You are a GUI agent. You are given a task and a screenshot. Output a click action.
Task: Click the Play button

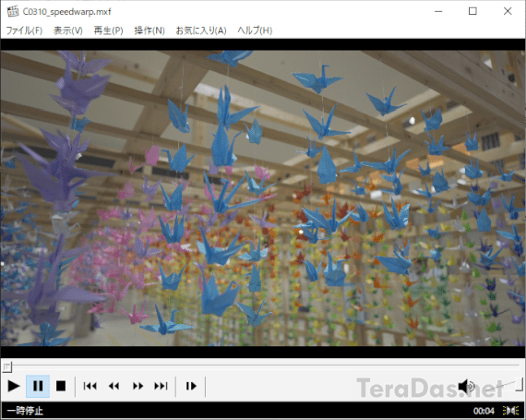[14, 386]
